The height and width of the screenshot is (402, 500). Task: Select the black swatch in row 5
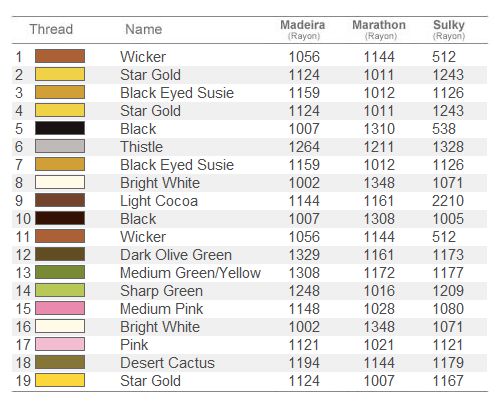pos(60,128)
